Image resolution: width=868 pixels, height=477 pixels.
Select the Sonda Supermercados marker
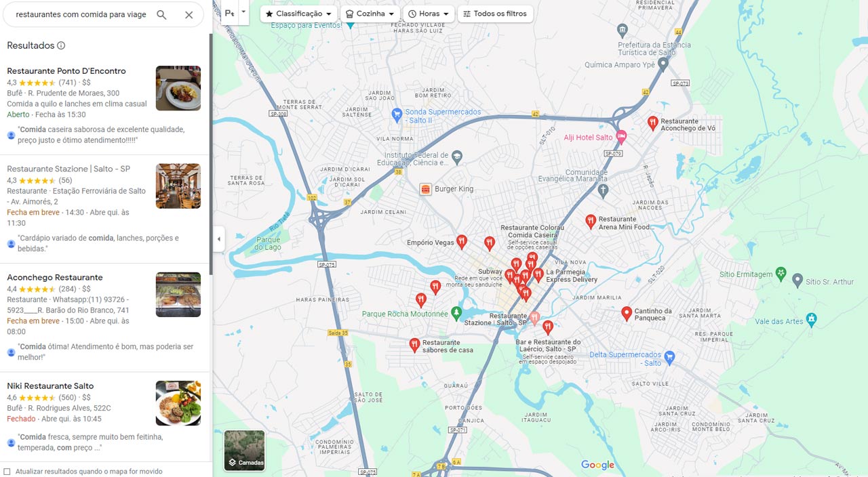click(397, 115)
